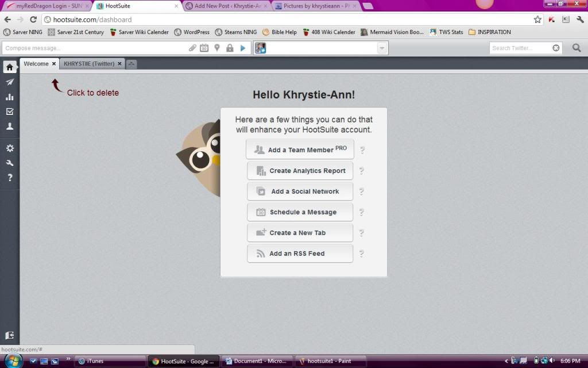Click help icon beside Add a Team Member
Viewport: 588px width, 368px height.
362,150
